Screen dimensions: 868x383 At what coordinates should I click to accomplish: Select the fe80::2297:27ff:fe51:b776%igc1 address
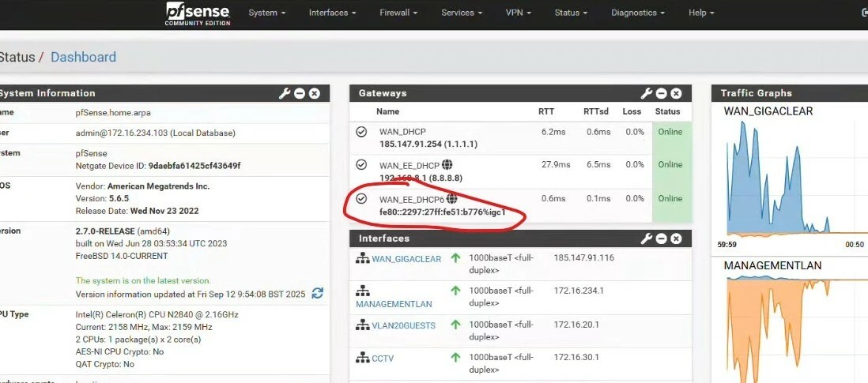tap(443, 212)
